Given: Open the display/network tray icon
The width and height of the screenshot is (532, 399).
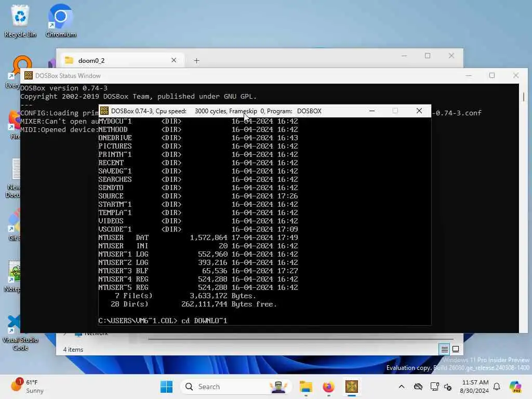Looking at the screenshot, I should click(x=434, y=387).
